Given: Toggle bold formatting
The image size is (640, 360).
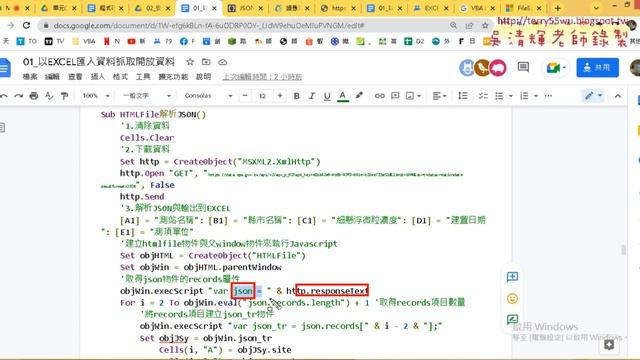Looking at the screenshot, I should click(x=297, y=96).
